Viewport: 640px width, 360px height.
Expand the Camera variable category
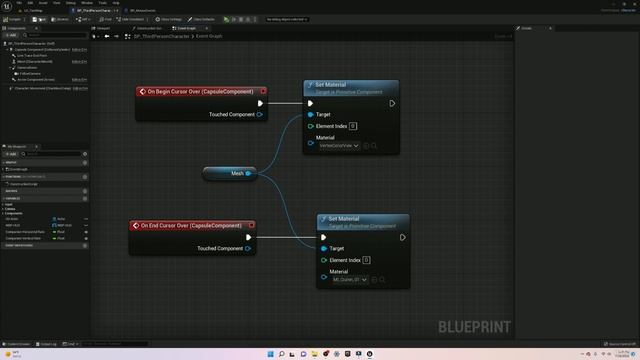[3, 209]
